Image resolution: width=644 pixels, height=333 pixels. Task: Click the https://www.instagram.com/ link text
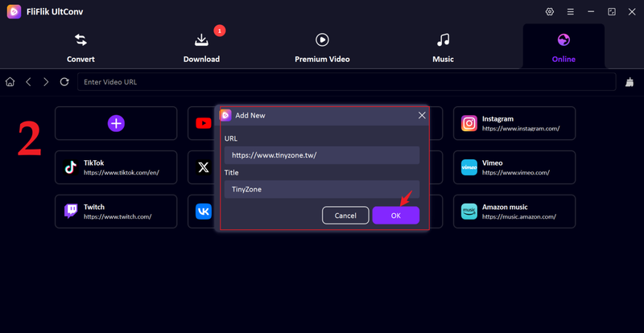click(521, 129)
